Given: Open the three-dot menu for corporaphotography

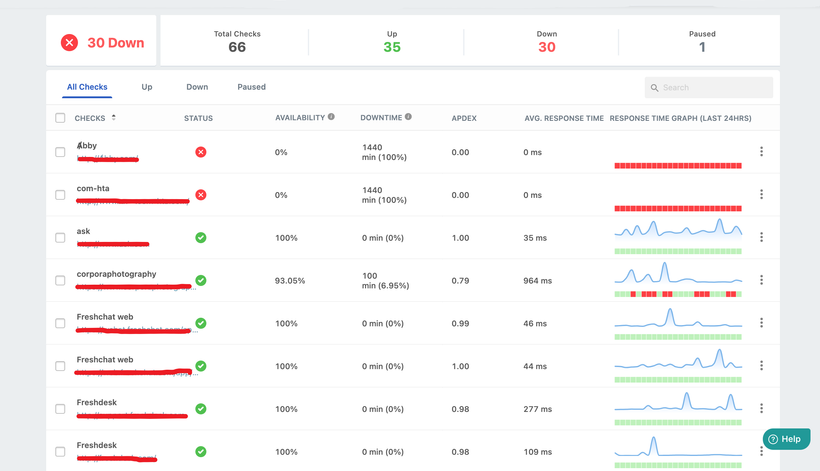Looking at the screenshot, I should (x=761, y=280).
